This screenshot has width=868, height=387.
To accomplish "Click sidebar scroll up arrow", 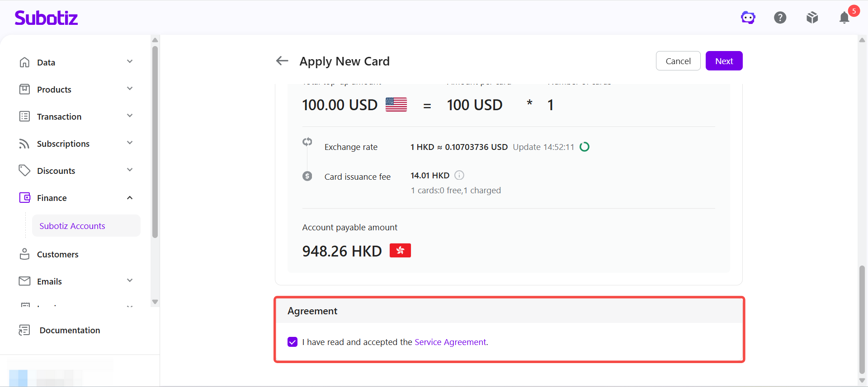I will tap(155, 40).
